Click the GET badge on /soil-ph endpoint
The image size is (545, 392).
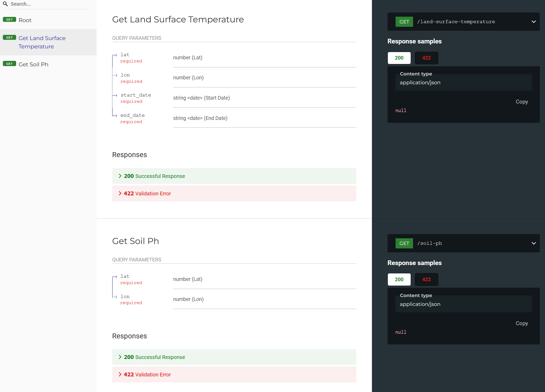404,243
